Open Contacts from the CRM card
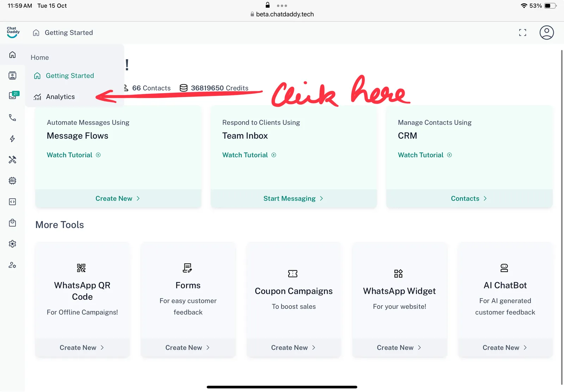The width and height of the screenshot is (564, 392). 469,198
